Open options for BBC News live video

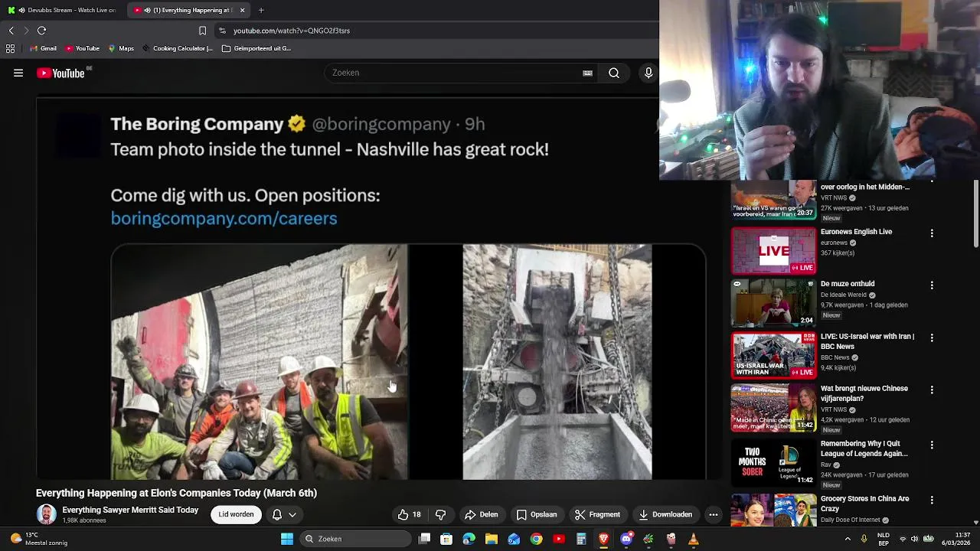coord(932,337)
